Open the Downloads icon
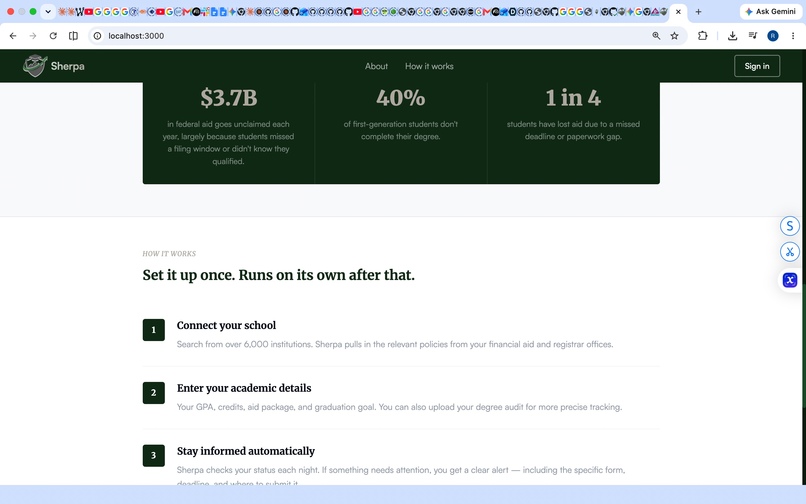Viewport: 806px width, 504px height. pos(732,35)
